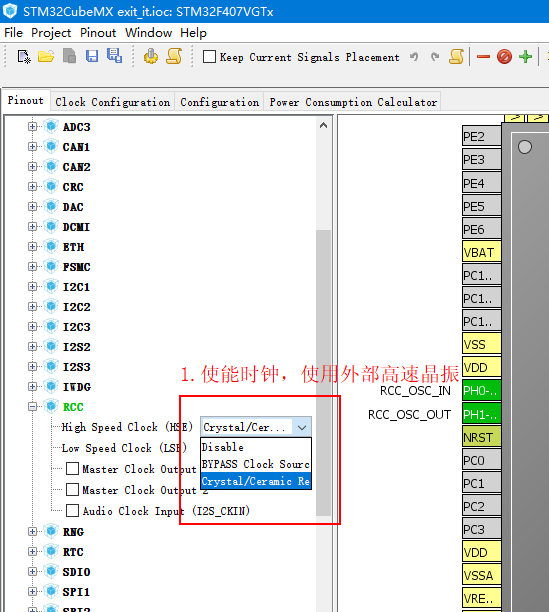
Task: Open the Help menu
Action: (x=194, y=33)
